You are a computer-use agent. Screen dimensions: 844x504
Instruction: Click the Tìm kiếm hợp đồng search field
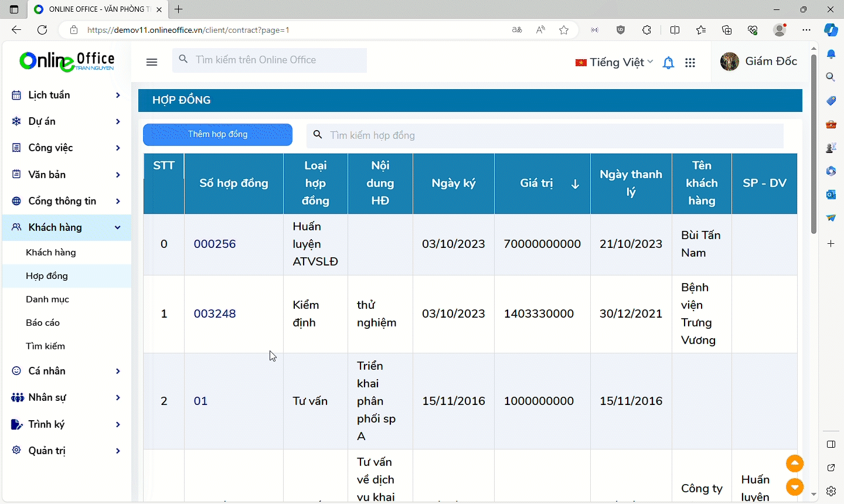coord(551,135)
